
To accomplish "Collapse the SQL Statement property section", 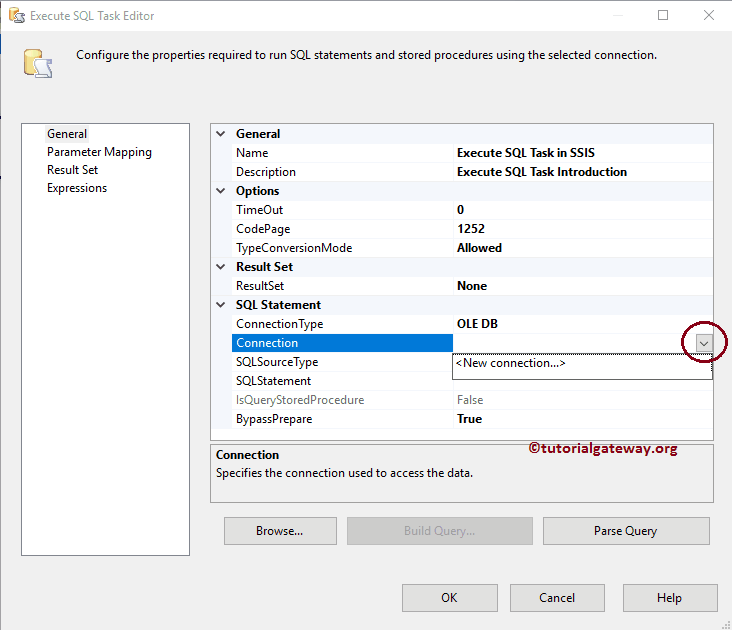I will [221, 305].
